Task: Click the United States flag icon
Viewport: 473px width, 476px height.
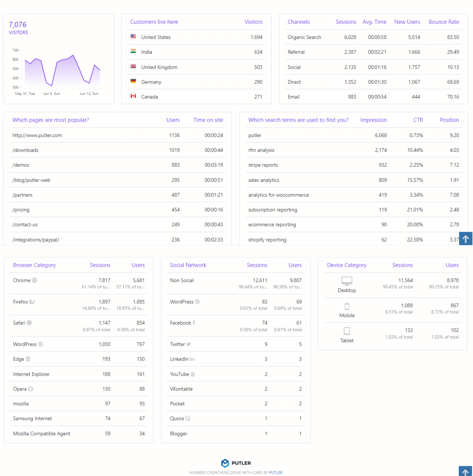Action: (x=133, y=36)
